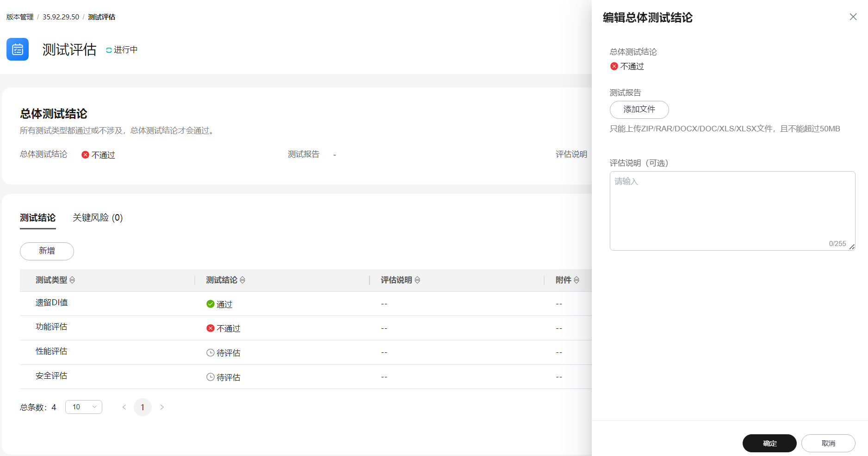Sort by 附件 column icon
Viewport: 868px width, 456px height.
577,280
